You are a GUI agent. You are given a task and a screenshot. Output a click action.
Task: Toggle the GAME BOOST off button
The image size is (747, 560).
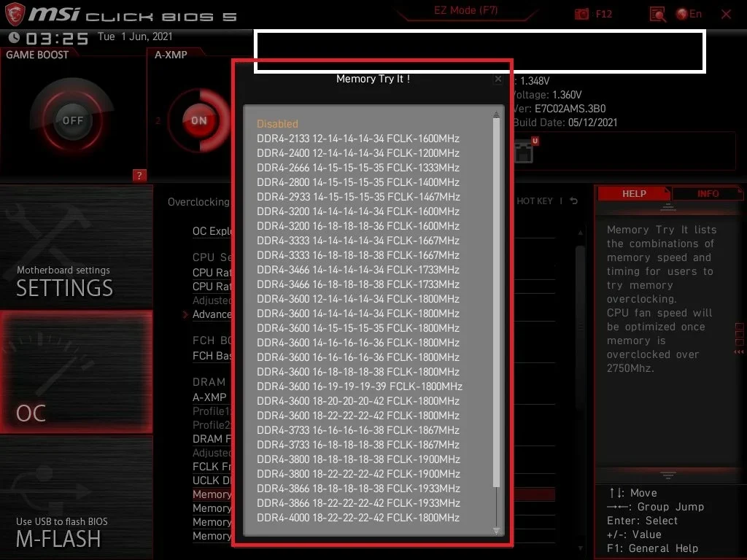[x=72, y=120]
